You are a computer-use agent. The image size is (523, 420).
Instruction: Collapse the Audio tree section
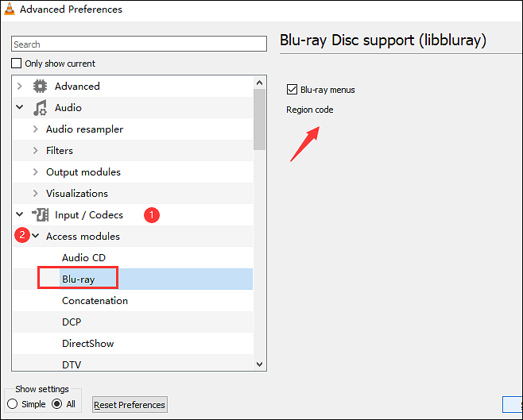tap(19, 108)
